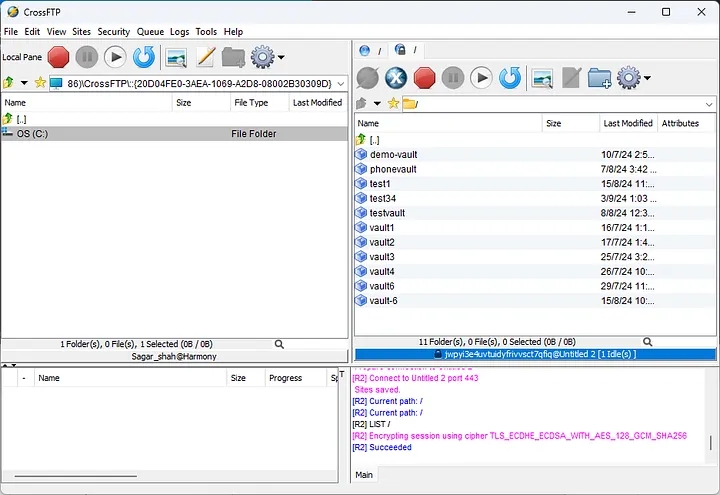Open remote pane history dropdown arrow

pos(377,103)
